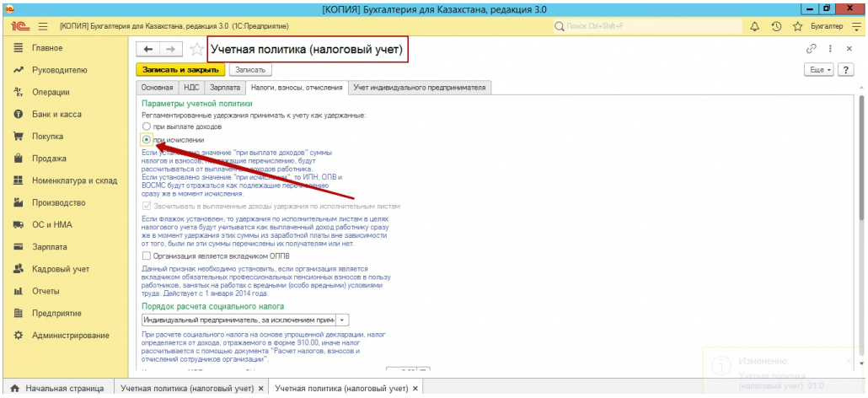868x398 pixels.
Task: Open the history clock icon
Action: pyautogui.click(x=775, y=27)
